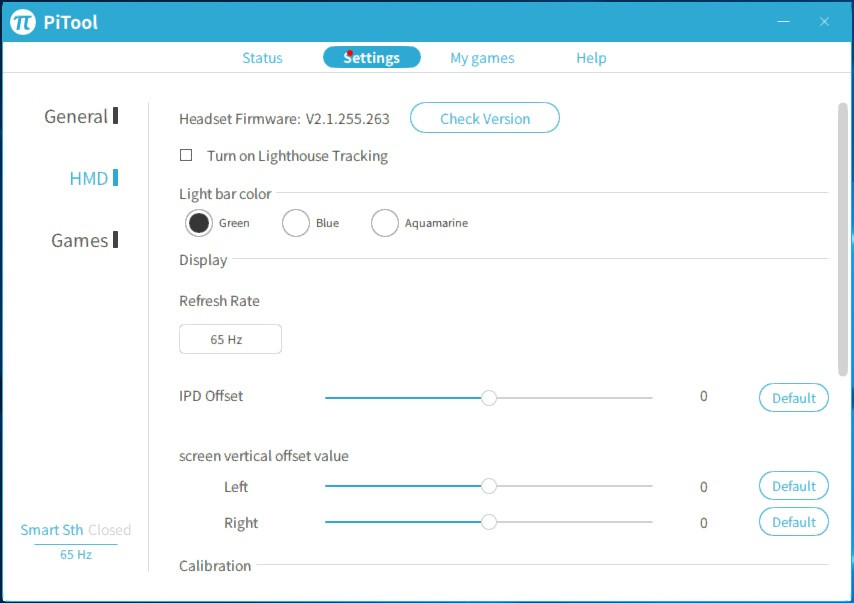Switch to the My games tab
Screen dimensions: 854x603
click(482, 58)
